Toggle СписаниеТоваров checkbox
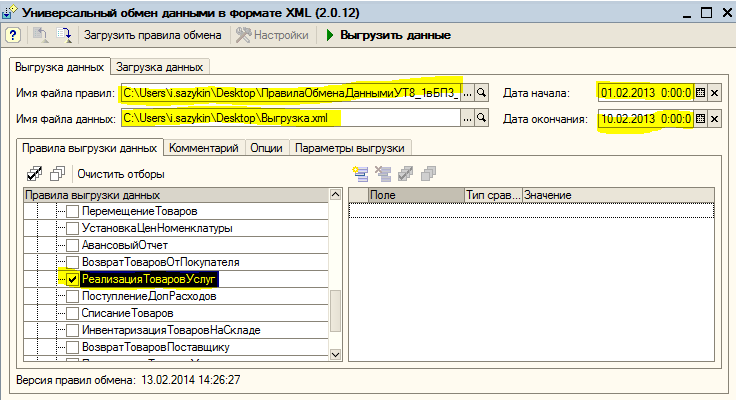Viewport: 736px width, 400px height. pos(72,313)
